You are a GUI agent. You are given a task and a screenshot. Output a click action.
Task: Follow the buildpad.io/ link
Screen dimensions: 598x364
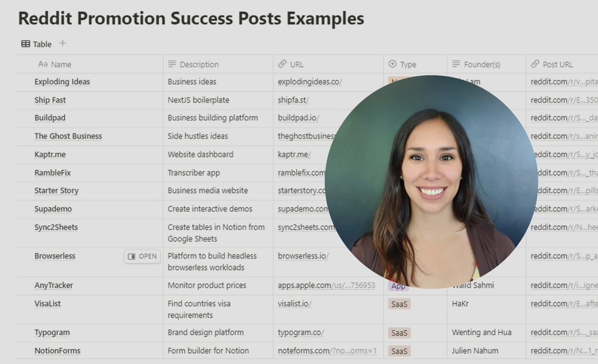click(298, 118)
